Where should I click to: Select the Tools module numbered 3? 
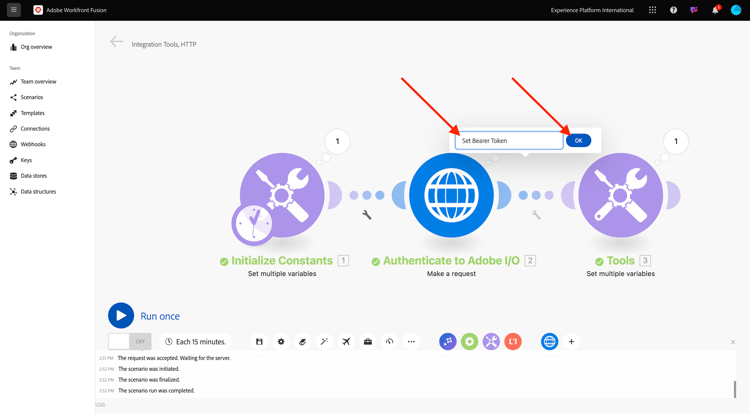click(x=620, y=195)
